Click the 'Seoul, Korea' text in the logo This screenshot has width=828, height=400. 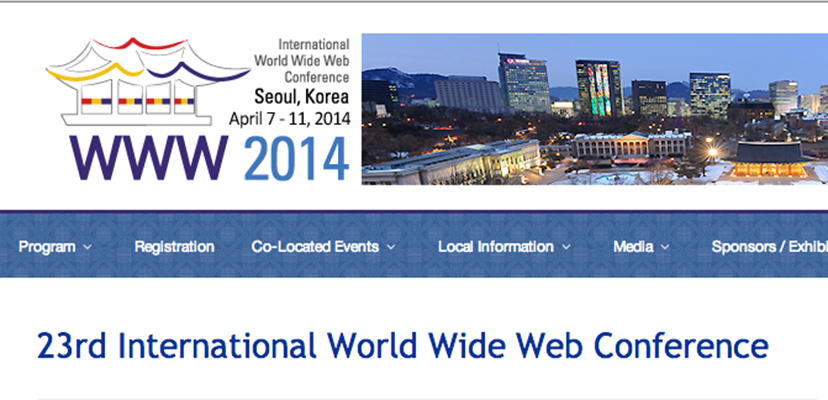pyautogui.click(x=302, y=97)
